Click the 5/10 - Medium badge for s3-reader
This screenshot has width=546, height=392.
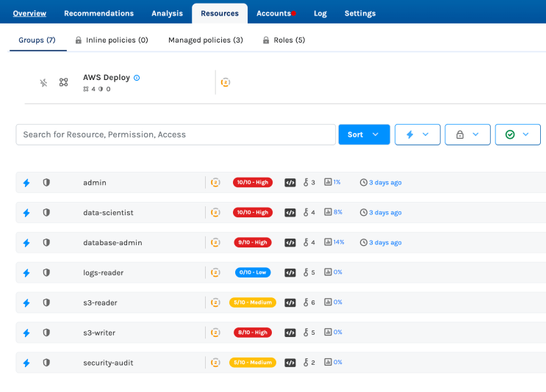click(x=253, y=302)
